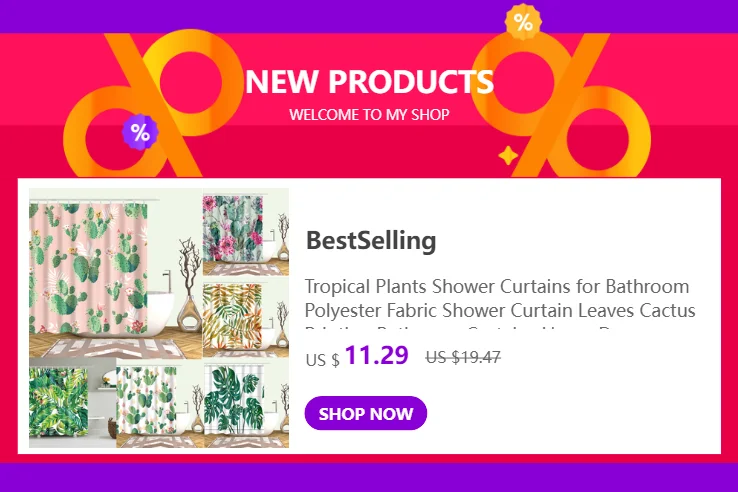Open the green banana leaves curtain thumbnail

point(72,403)
